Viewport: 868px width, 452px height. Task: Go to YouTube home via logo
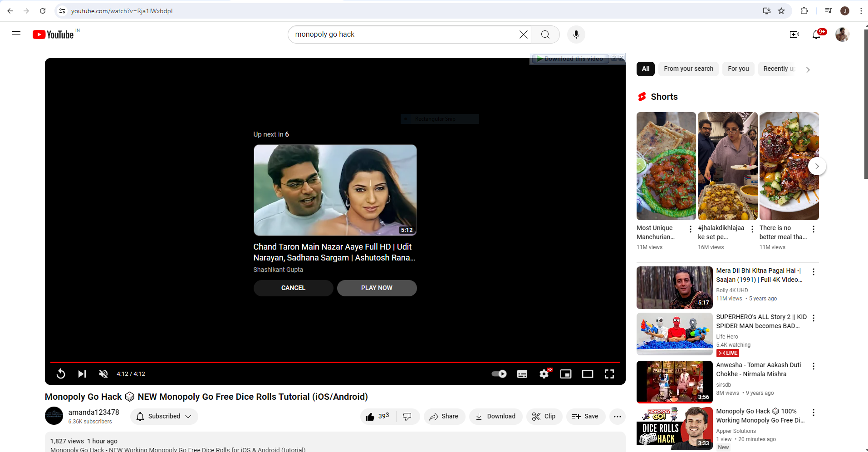point(53,34)
